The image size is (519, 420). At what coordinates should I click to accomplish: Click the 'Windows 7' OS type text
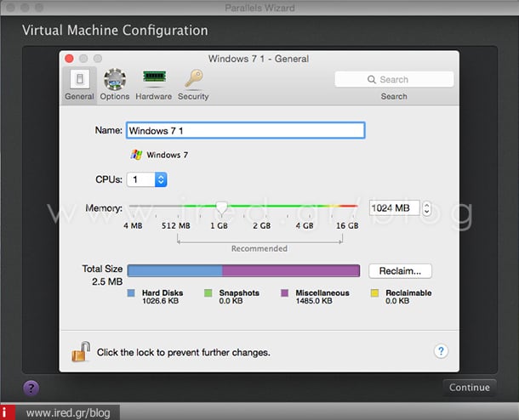[167, 155]
